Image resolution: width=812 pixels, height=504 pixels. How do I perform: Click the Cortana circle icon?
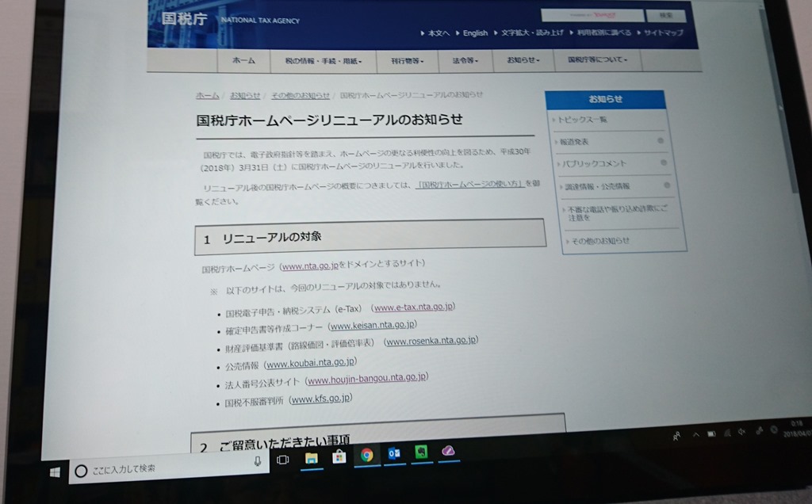81,471
